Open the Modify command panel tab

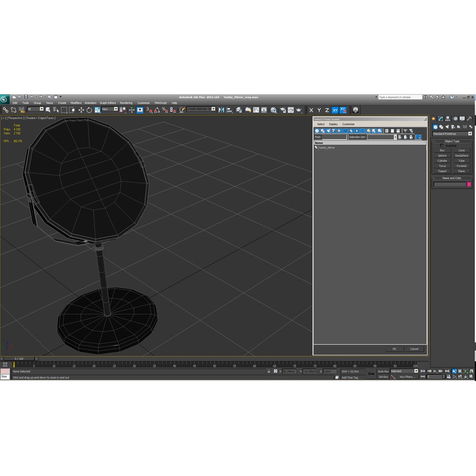(440, 119)
